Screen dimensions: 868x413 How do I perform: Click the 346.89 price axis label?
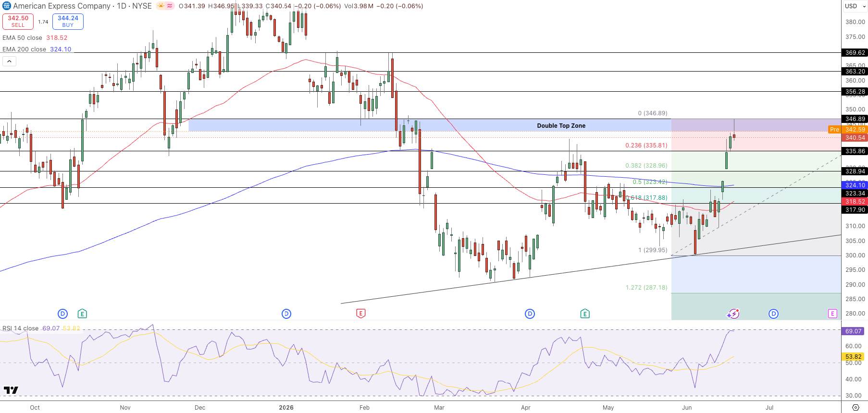click(x=855, y=119)
